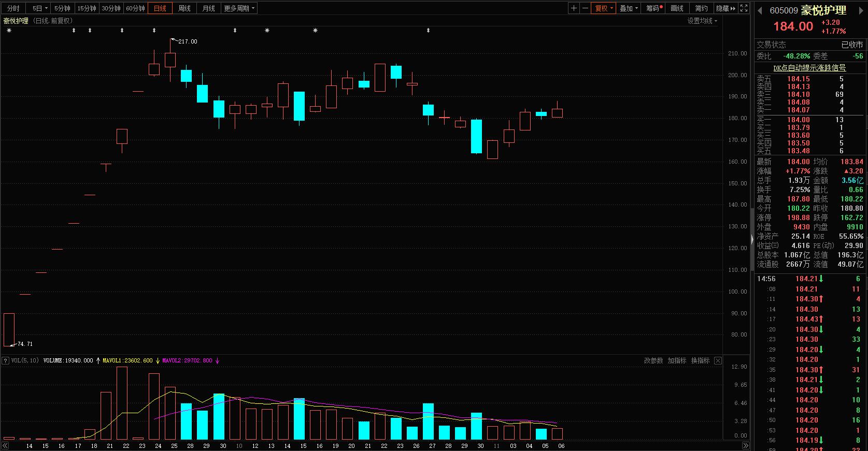Click the 金额 value 3.56亿
868x451 pixels.
coord(852,180)
